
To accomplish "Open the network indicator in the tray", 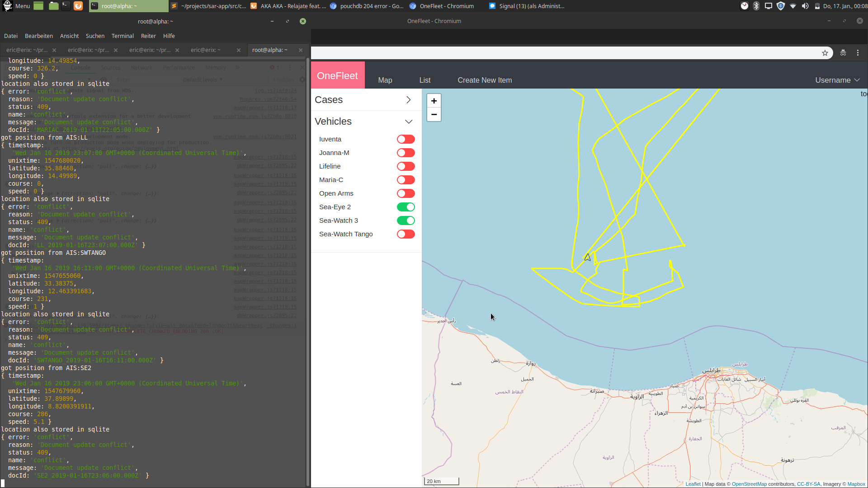I will 793,6.
